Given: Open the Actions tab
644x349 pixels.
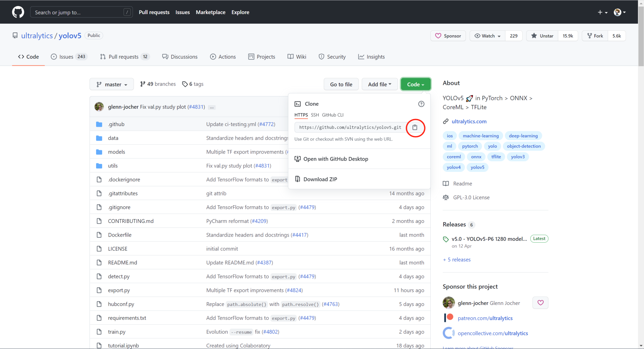Looking at the screenshot, I should click(223, 57).
